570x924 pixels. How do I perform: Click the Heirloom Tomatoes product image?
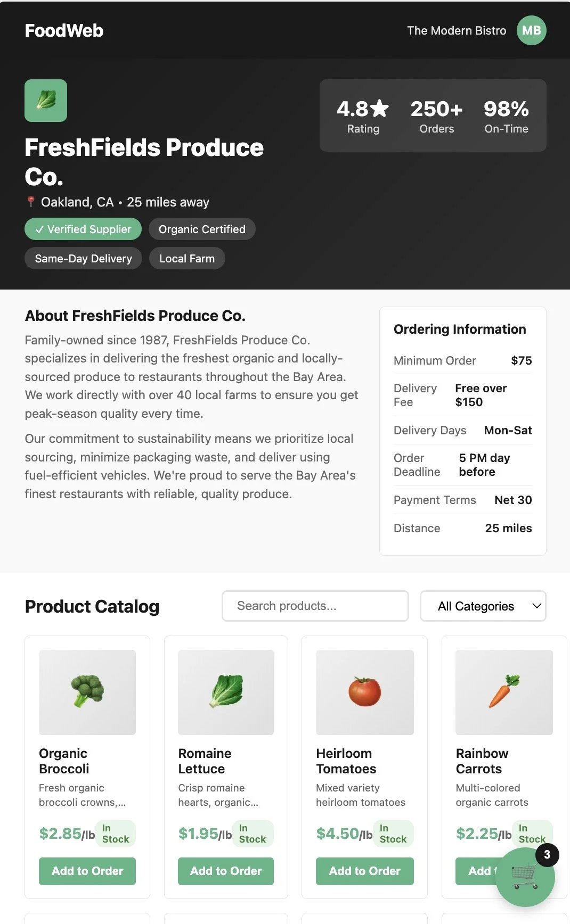[x=365, y=692]
